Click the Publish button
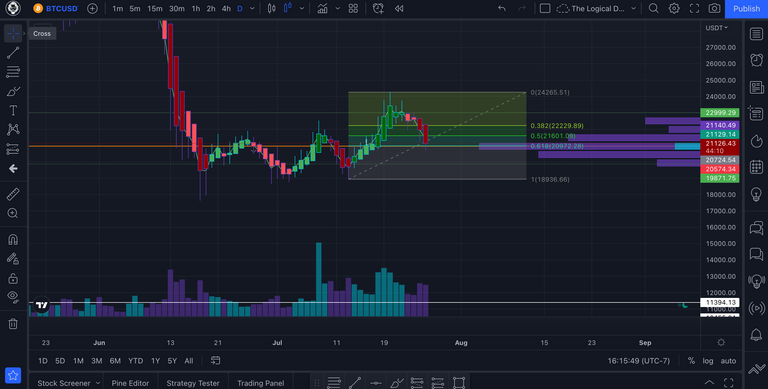The image size is (768, 389). (746, 8)
